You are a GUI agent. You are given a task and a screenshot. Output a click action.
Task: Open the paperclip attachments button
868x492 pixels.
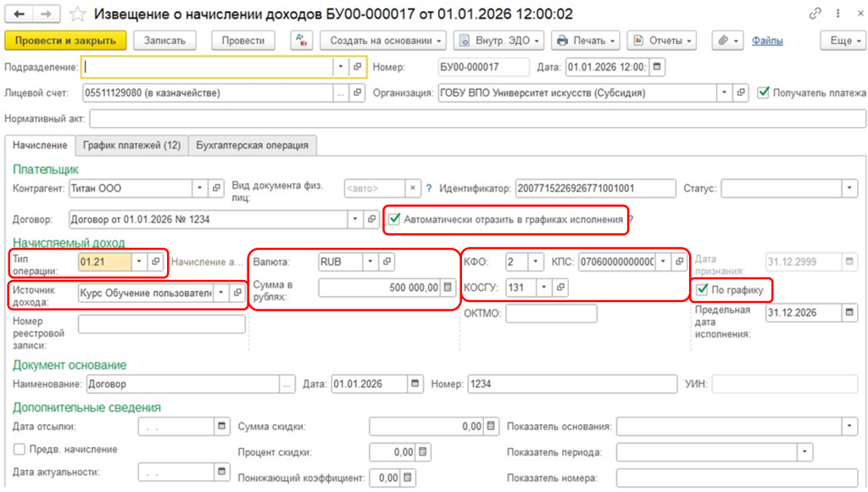click(727, 41)
